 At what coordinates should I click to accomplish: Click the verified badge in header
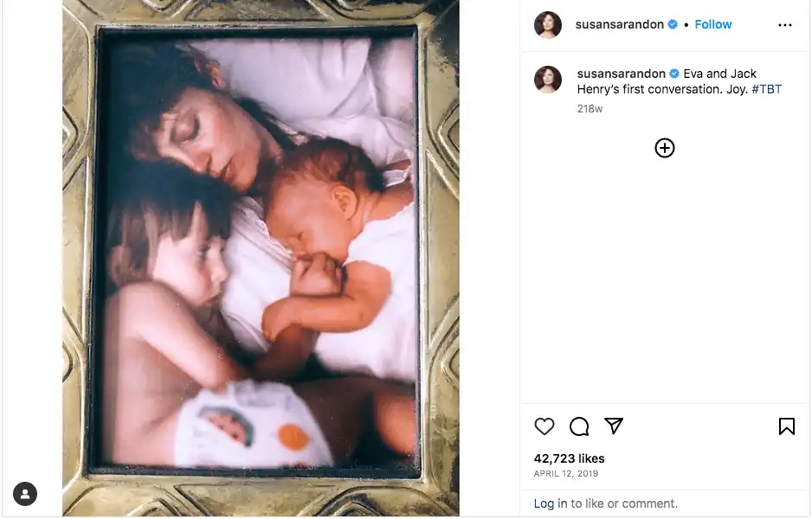[673, 24]
